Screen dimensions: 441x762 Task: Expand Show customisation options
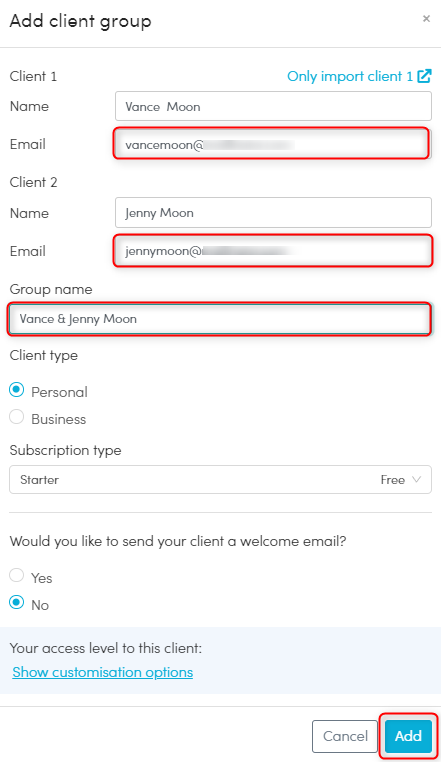point(103,672)
